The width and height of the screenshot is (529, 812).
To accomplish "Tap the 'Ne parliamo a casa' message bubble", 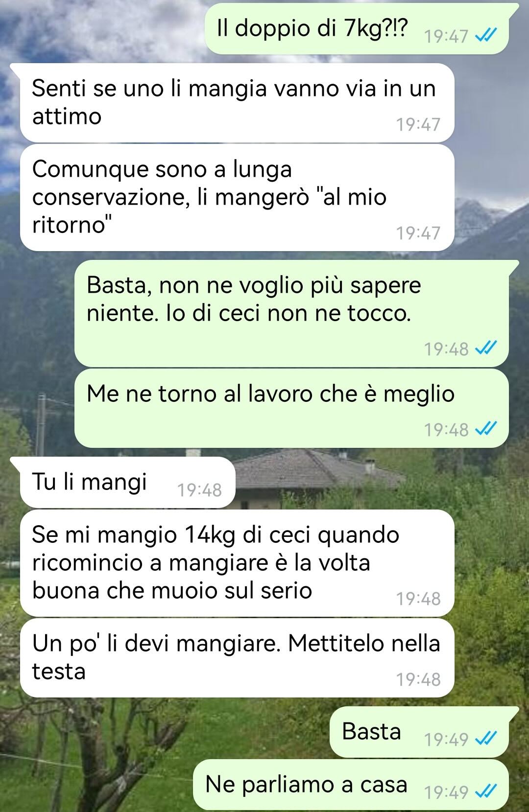I will (351, 785).
